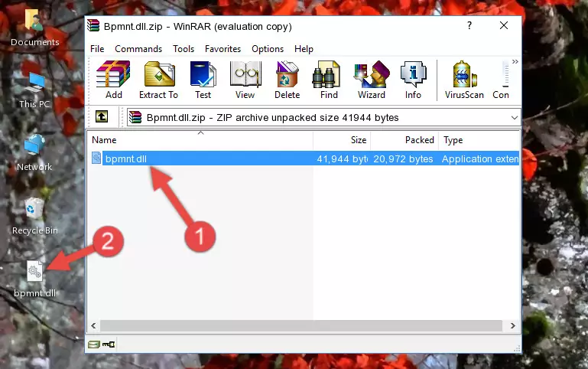Click the 20,972 bytes packed cell
The height and width of the screenshot is (369, 588).
click(403, 158)
